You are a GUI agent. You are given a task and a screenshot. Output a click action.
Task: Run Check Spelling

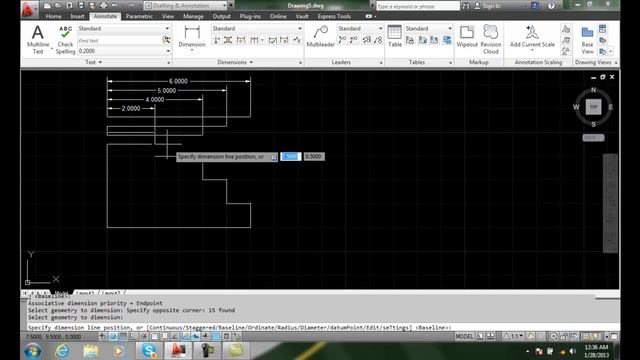click(65, 39)
